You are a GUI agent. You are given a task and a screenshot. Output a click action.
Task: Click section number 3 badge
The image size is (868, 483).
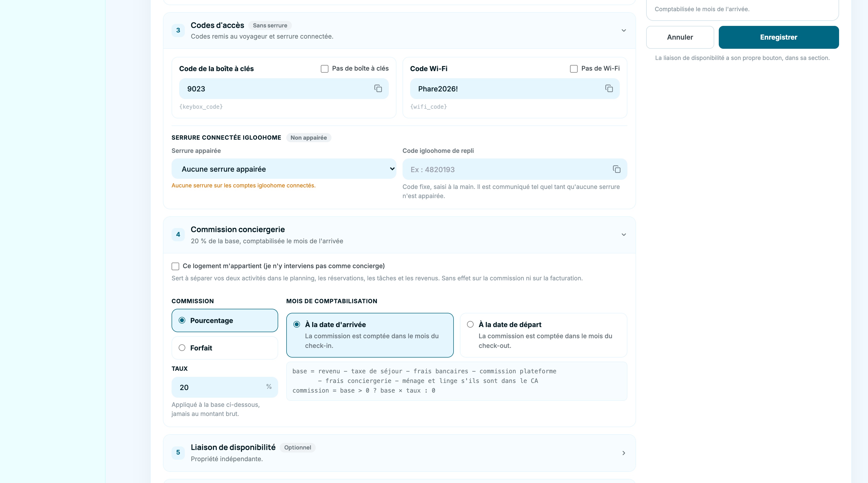tap(178, 30)
